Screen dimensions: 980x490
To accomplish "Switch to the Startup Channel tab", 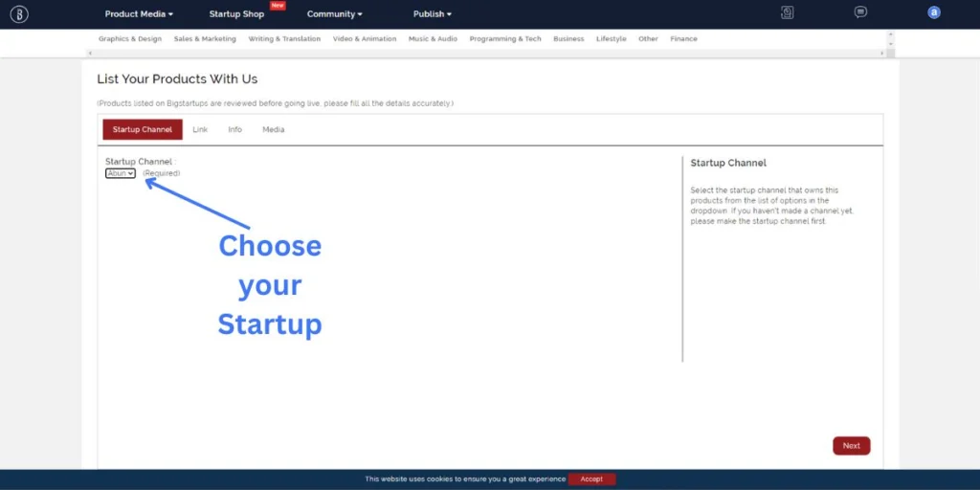I will coord(143,129).
